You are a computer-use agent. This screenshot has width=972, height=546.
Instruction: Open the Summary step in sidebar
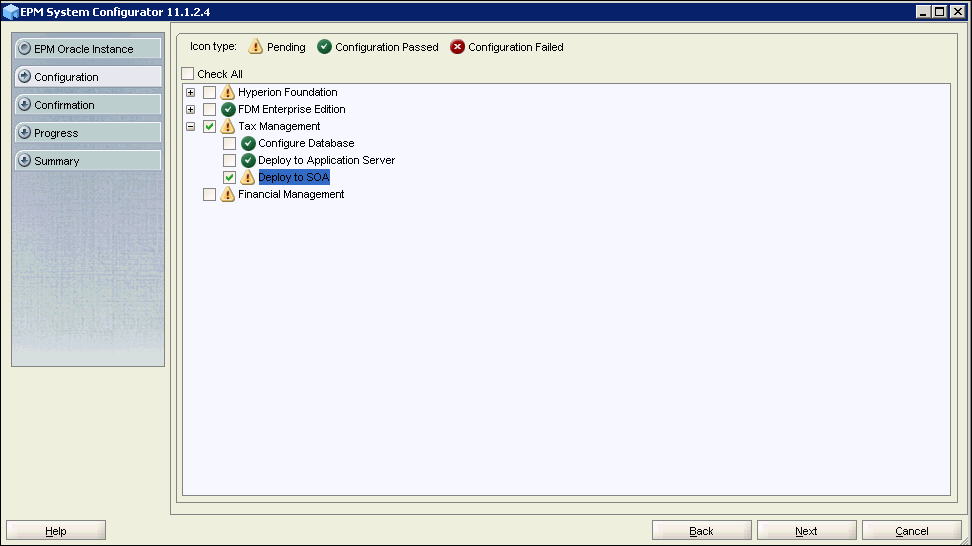(88, 160)
